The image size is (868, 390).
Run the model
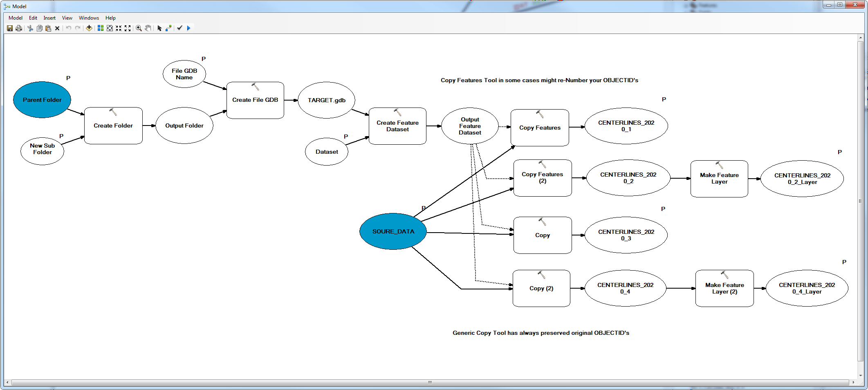(188, 28)
